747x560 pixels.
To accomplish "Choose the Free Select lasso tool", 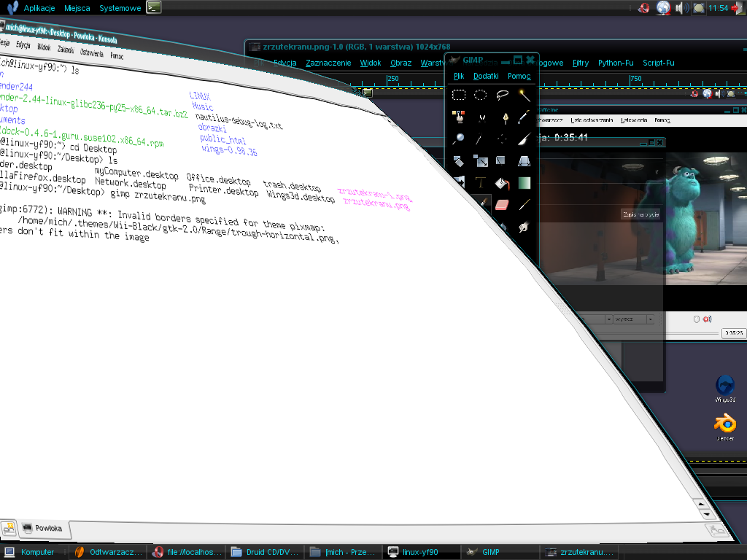I will pos(502,95).
